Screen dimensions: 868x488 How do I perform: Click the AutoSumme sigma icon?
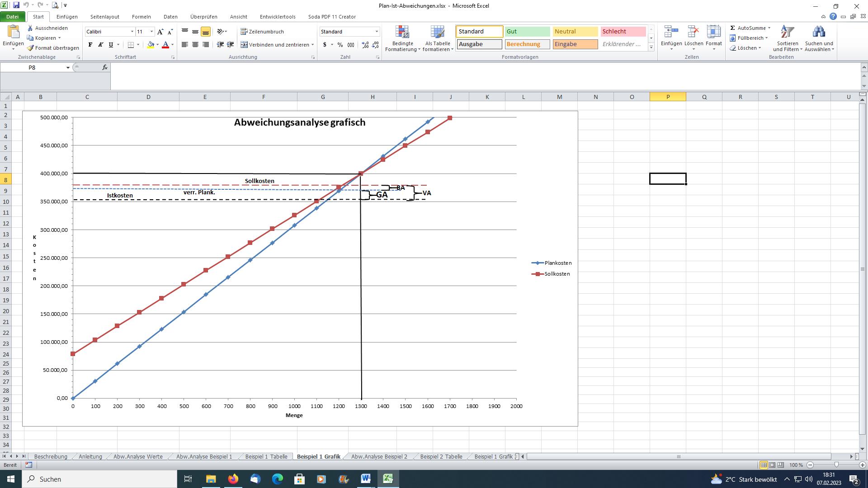pyautogui.click(x=732, y=28)
